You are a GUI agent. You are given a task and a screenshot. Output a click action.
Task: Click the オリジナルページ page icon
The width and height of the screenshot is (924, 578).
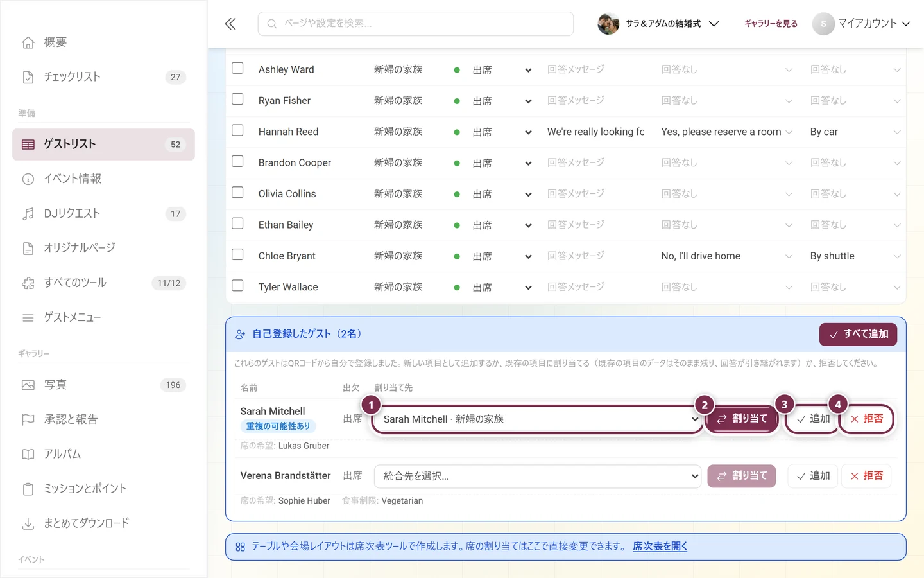coord(28,249)
